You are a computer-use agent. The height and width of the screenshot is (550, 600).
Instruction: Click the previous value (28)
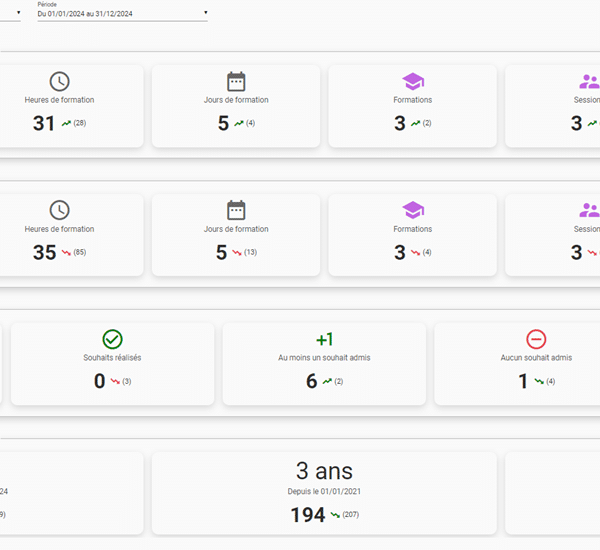coord(80,123)
